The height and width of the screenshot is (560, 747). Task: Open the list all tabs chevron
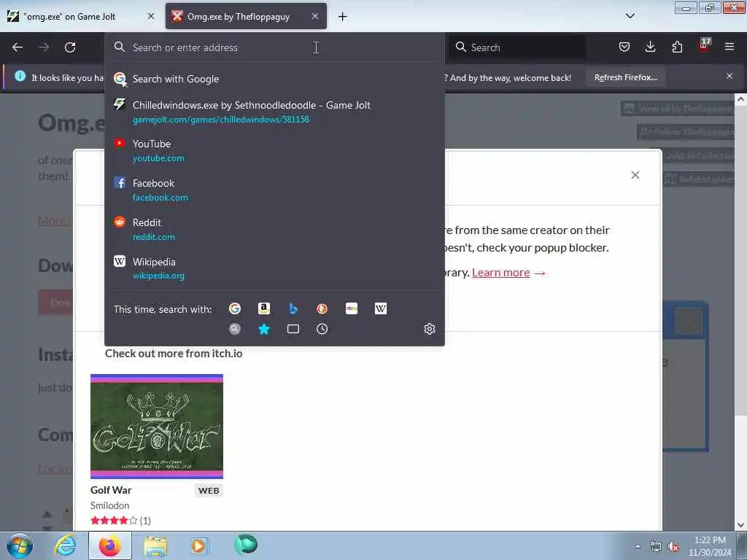click(x=630, y=16)
